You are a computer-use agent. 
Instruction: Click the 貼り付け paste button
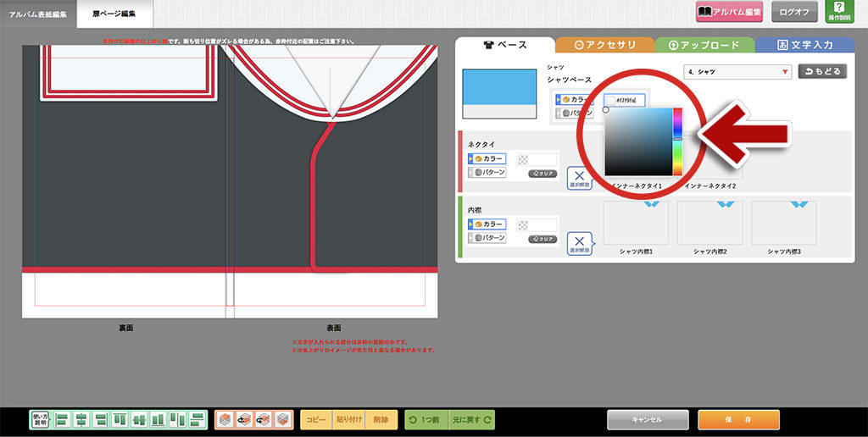click(x=348, y=420)
